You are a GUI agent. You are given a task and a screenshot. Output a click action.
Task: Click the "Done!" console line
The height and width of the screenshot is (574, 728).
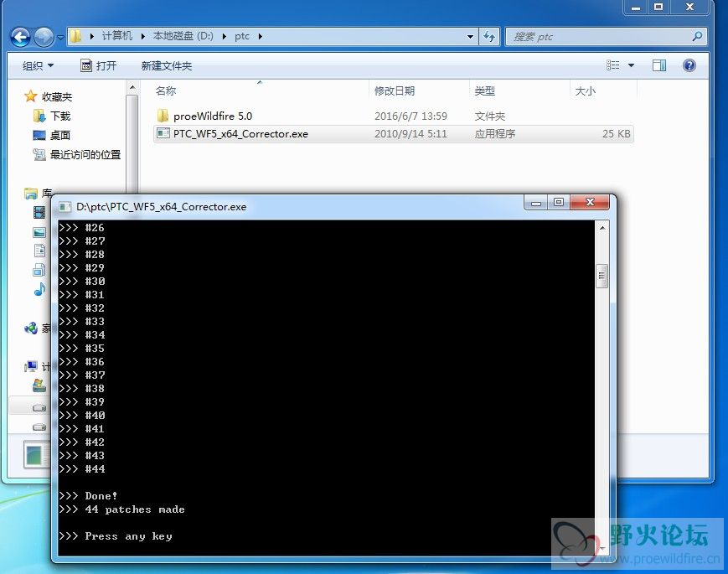point(101,496)
